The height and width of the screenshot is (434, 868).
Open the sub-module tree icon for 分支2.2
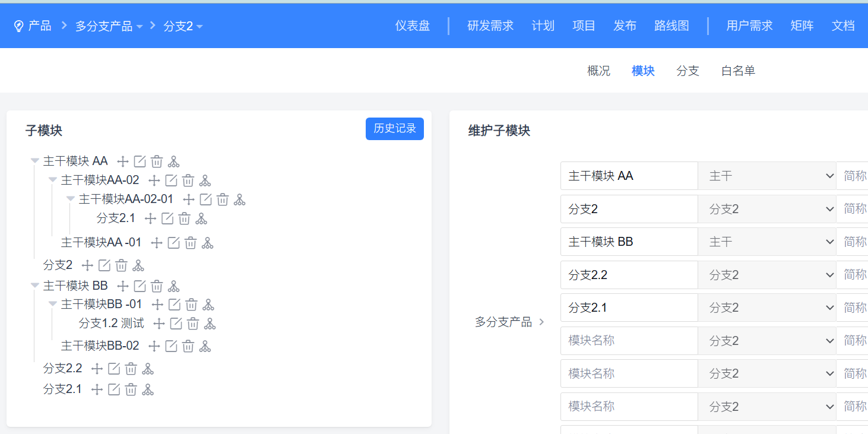click(148, 369)
